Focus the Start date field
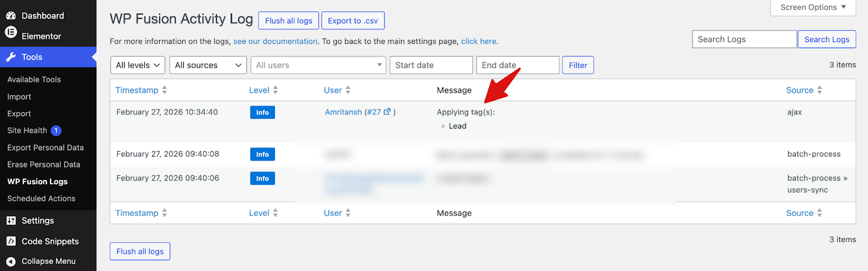The image size is (868, 271). pyautogui.click(x=431, y=65)
